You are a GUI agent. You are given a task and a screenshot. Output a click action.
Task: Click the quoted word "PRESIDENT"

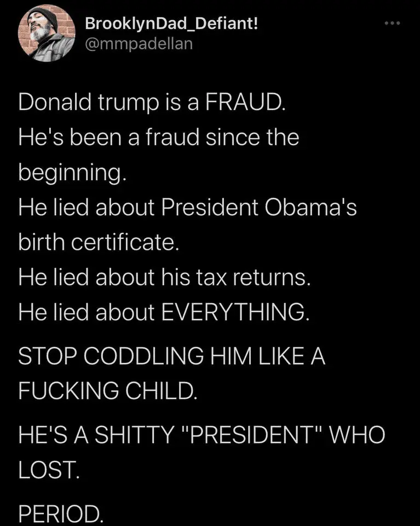point(259,437)
